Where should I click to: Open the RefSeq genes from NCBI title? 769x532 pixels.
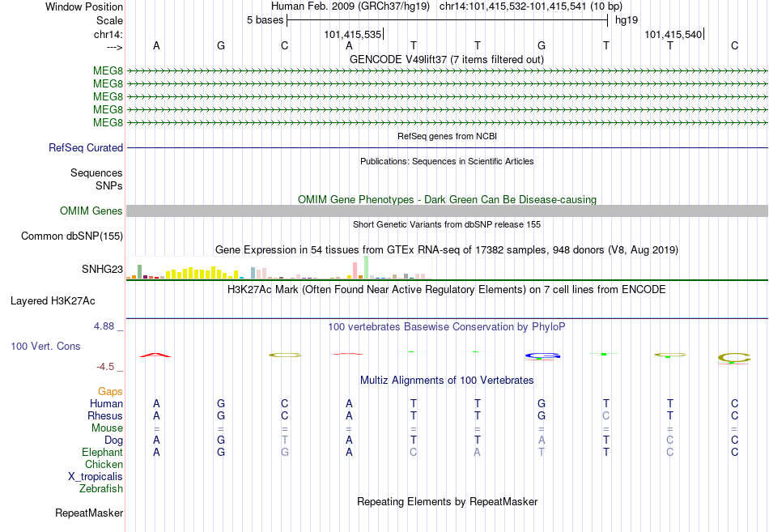pos(447,136)
